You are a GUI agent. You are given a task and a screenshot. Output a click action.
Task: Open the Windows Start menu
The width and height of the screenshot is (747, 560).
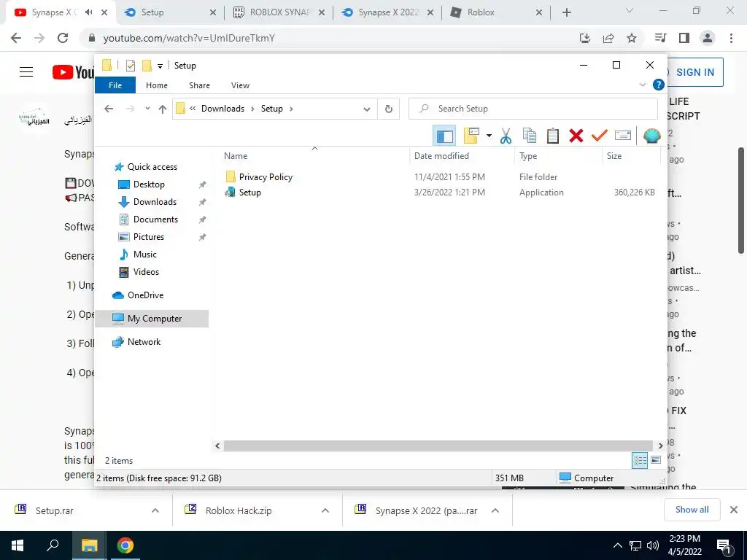(x=18, y=545)
